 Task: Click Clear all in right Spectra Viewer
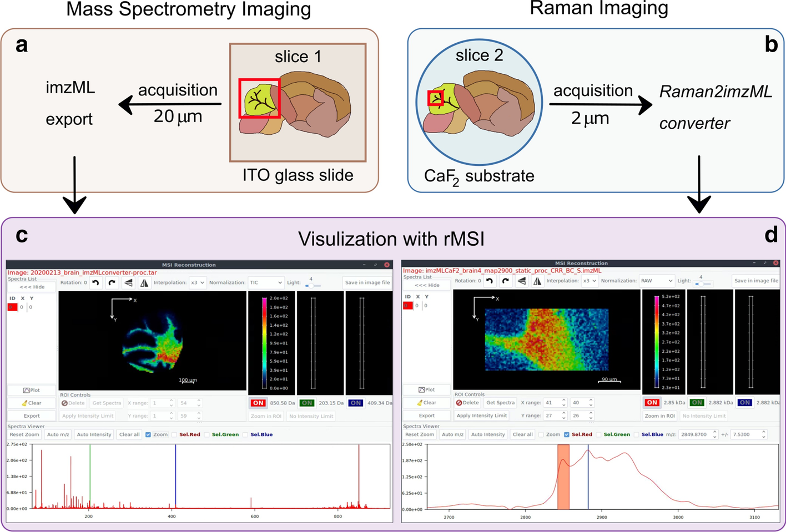(x=522, y=434)
